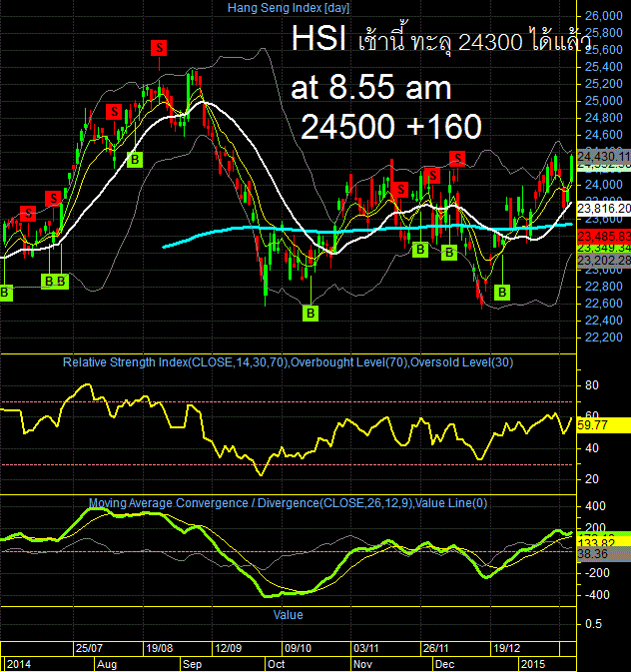Select the leftmost red S sell marker
This screenshot has height=672, width=631.
[28, 213]
